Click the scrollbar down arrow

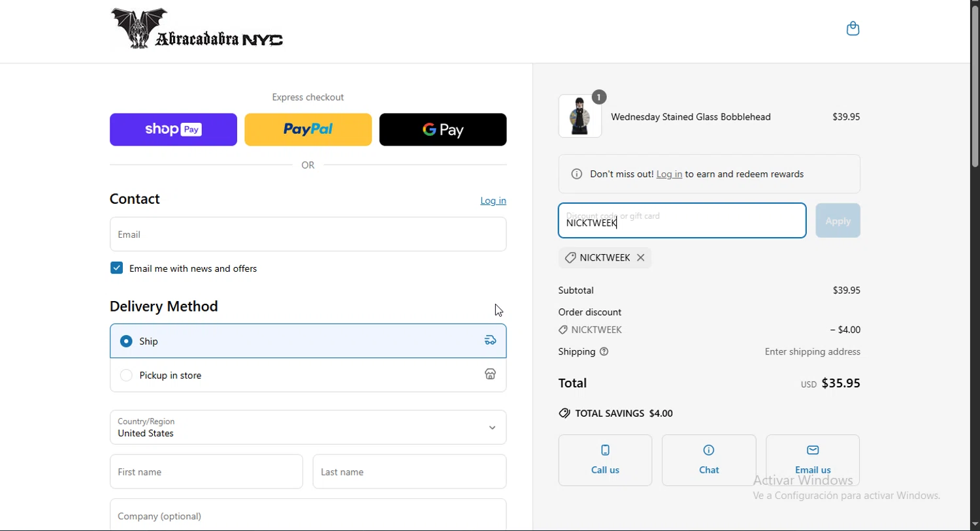coord(975,524)
